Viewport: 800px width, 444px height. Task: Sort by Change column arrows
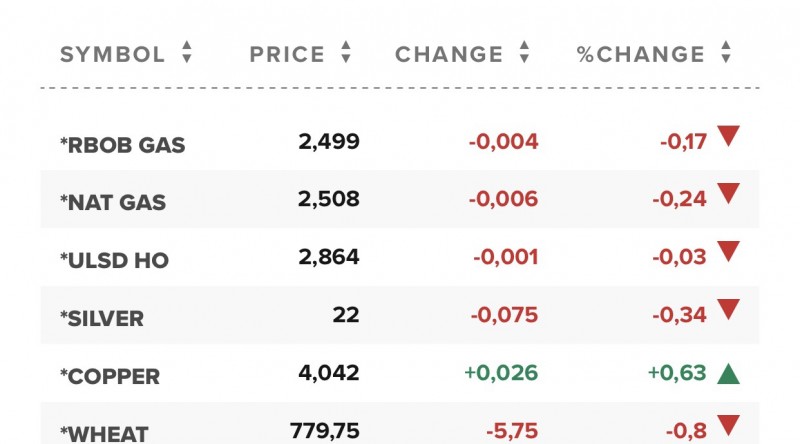click(x=525, y=54)
